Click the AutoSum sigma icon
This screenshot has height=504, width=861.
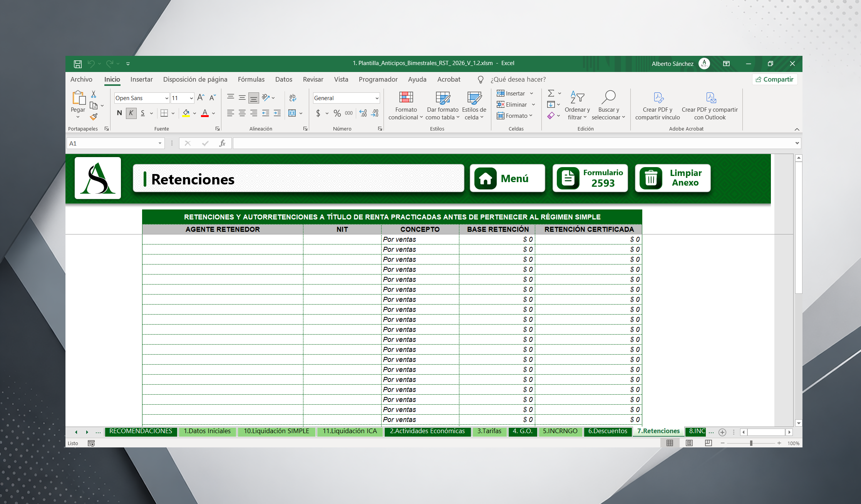coord(551,93)
